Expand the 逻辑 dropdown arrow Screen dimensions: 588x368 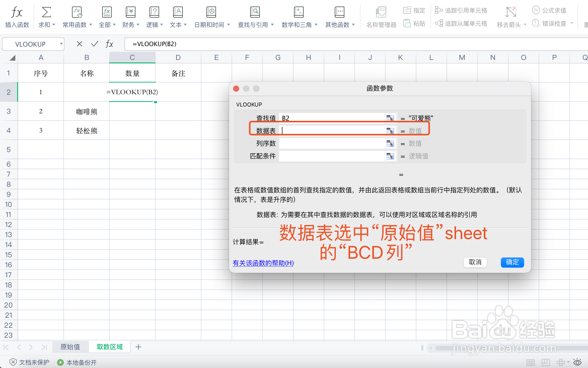[162, 25]
